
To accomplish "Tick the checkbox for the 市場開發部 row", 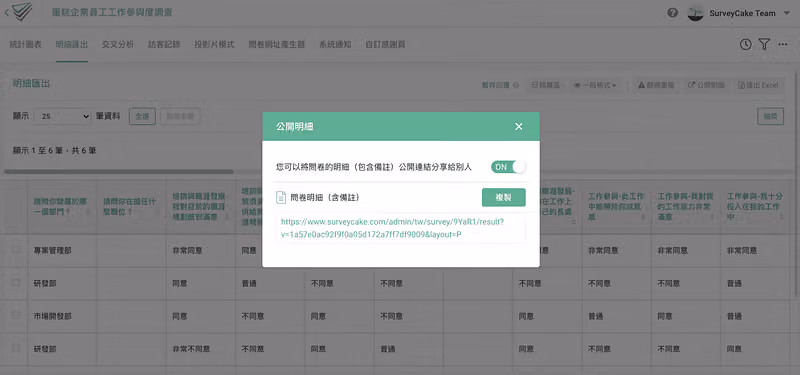I will click(16, 316).
